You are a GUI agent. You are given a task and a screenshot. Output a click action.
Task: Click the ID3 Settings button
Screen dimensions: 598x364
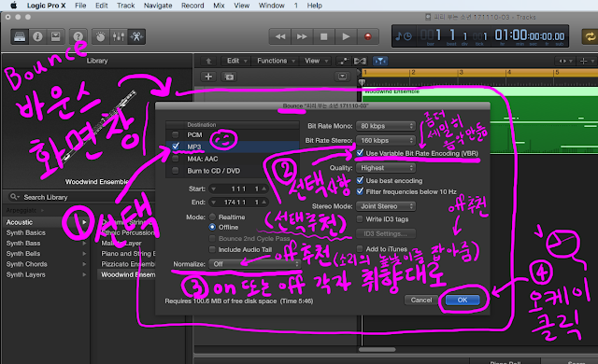coord(386,233)
